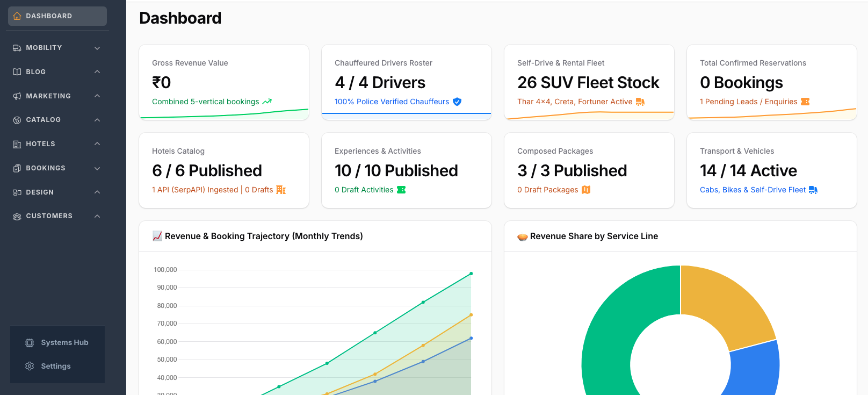This screenshot has width=868, height=395.
Task: Click the Mobility truck icon
Action: pyautogui.click(x=17, y=48)
